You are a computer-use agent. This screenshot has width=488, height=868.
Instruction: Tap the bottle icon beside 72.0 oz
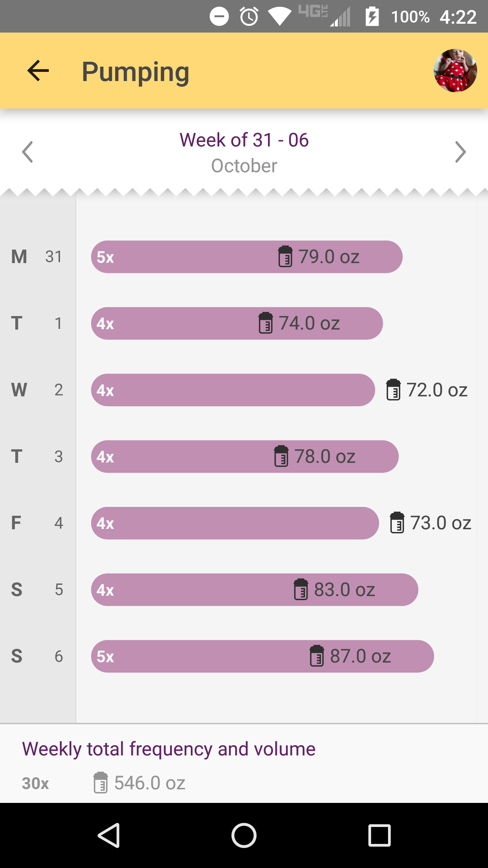[393, 390]
